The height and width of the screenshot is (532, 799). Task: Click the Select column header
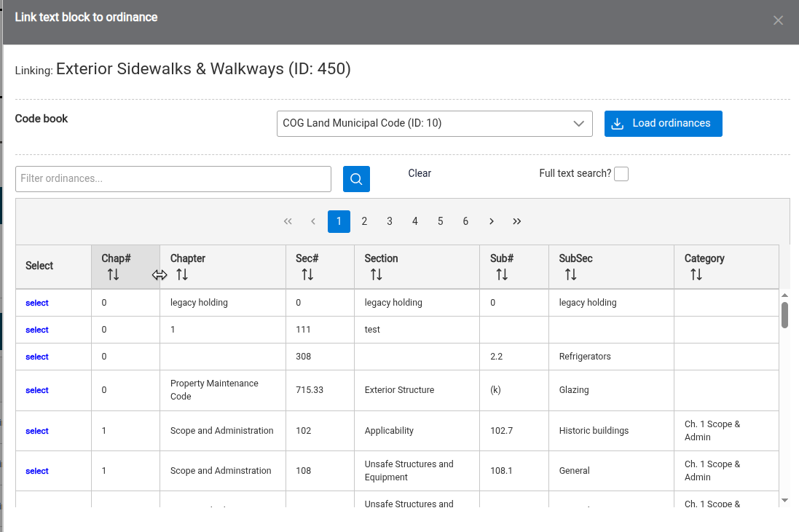(53, 266)
